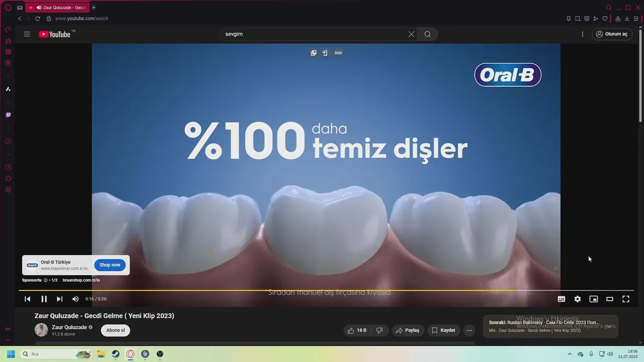Image resolution: width=644 pixels, height=362 pixels.
Task: Click the second overlay icon above video
Action: click(325, 53)
